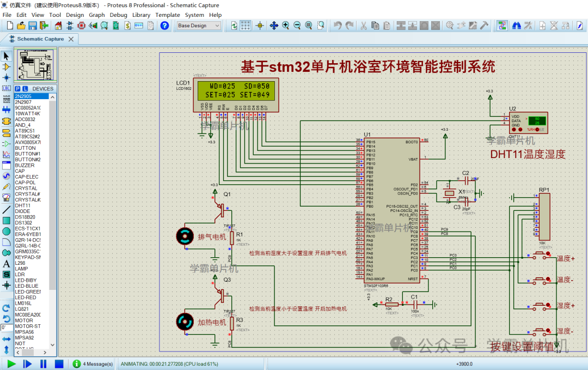
Task: Select the Junction Dot tool
Action: (7, 78)
